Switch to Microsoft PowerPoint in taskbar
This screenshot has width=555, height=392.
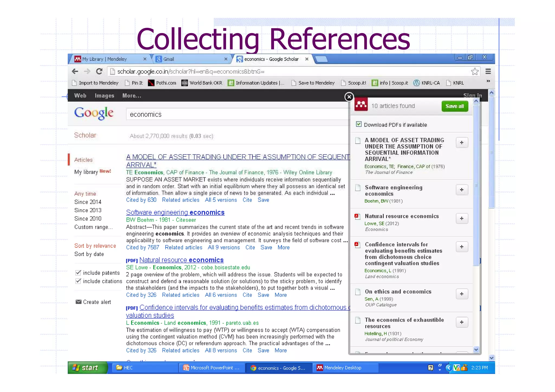(212, 368)
